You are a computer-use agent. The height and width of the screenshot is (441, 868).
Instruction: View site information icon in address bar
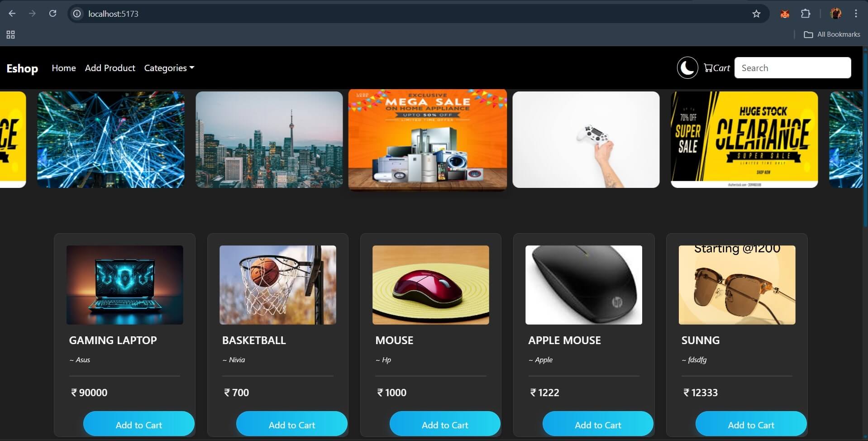point(77,14)
